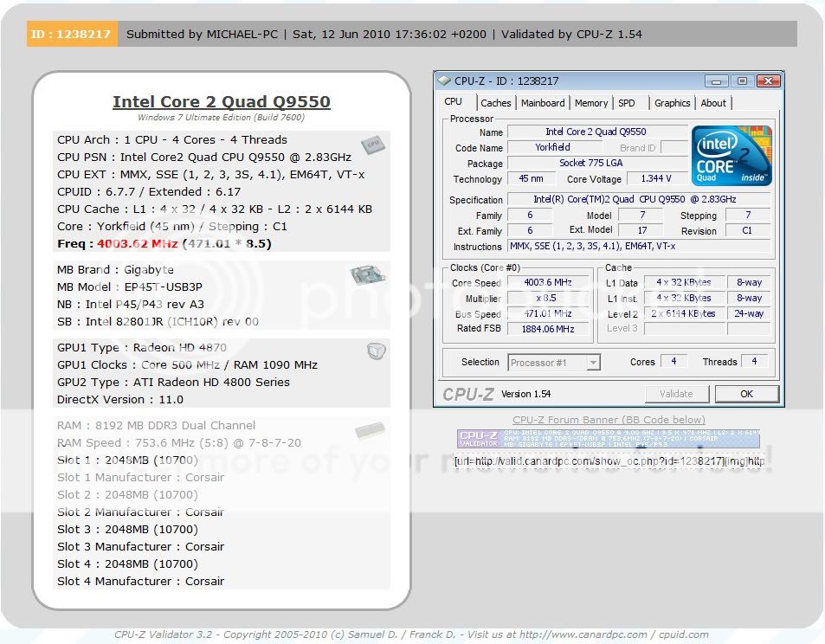Click the GPU icon beside Radeon HD 4870
This screenshot has width=825, height=644.
coord(375,351)
